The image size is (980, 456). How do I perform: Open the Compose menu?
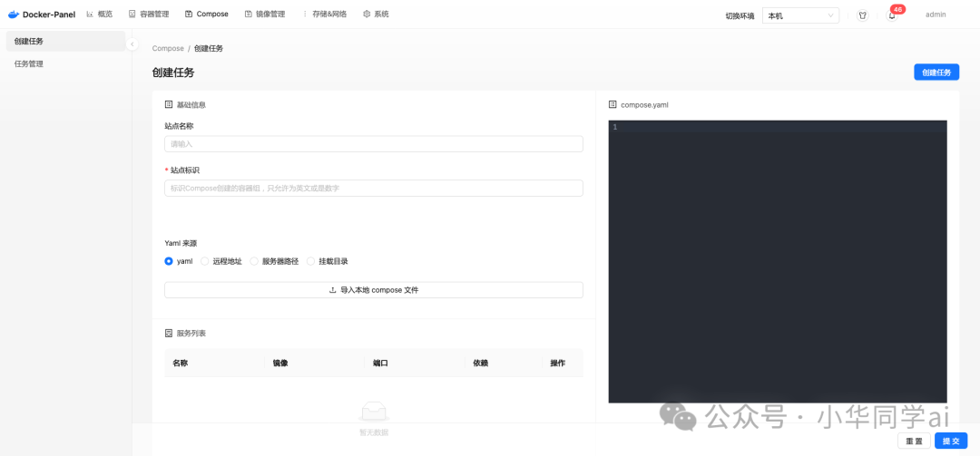pos(206,14)
